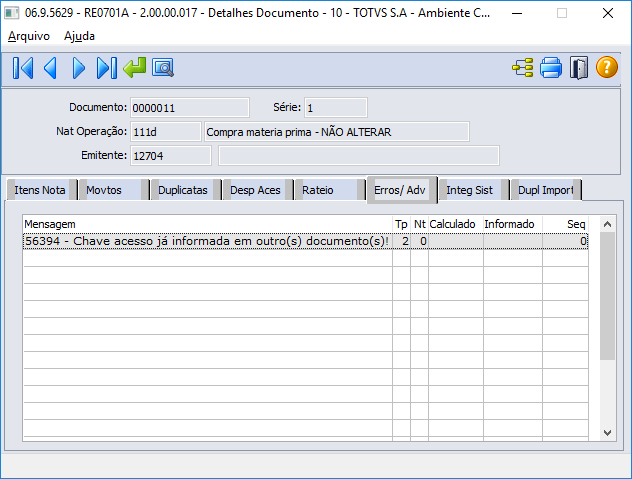
Task: Go to the next record
Action: point(79,68)
